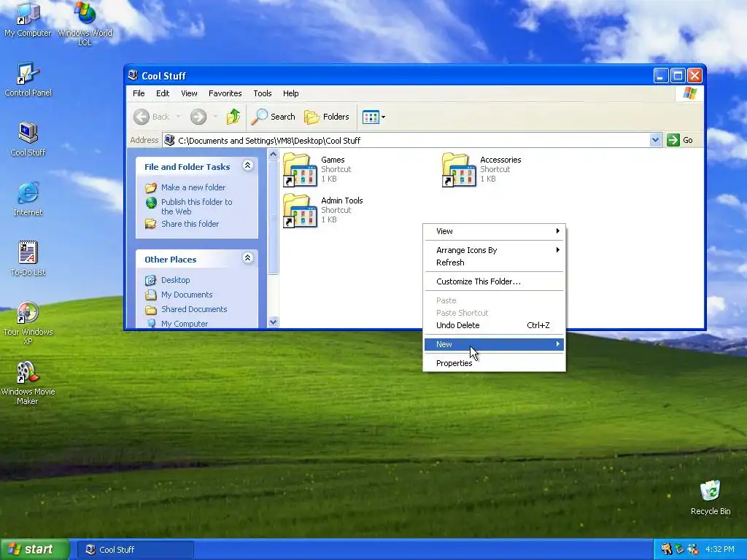Go to Desktop in Other Places

175,280
